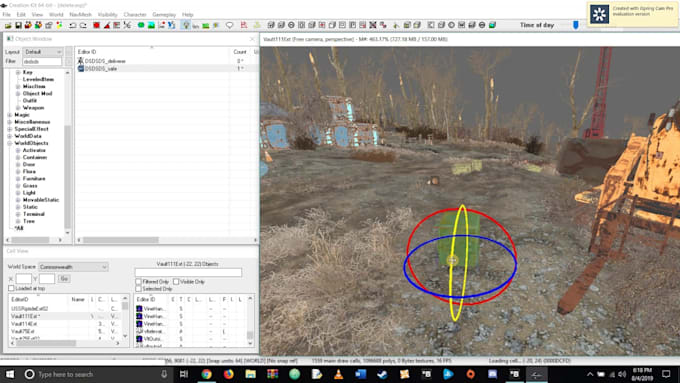Click the black X cross toolbar icon
The height and width of the screenshot is (383, 680).
click(373, 25)
